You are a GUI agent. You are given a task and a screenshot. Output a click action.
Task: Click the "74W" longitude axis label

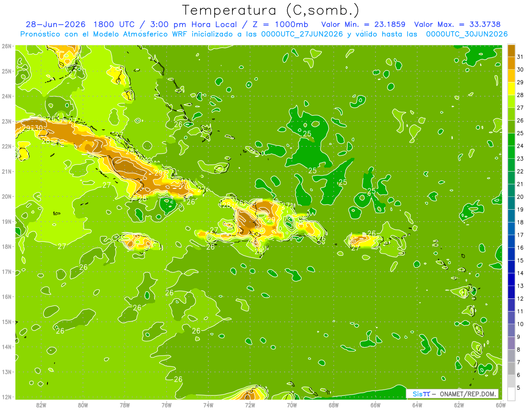tap(208, 405)
